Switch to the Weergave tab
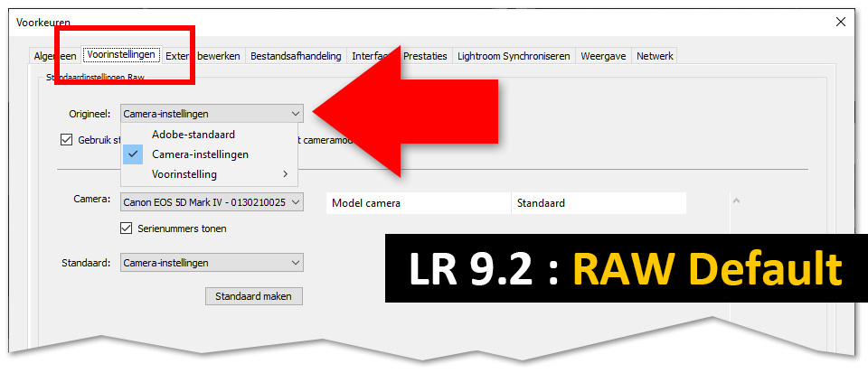 tap(603, 56)
